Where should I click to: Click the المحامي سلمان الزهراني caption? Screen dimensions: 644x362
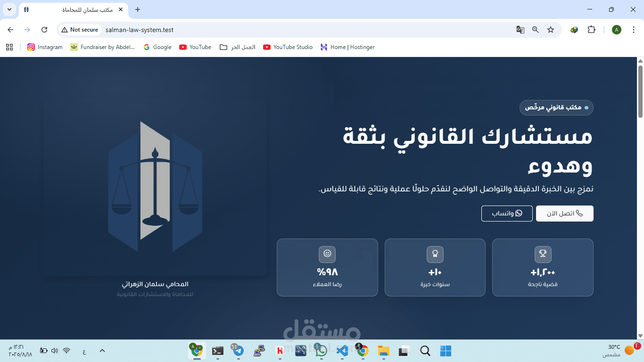coord(155,284)
